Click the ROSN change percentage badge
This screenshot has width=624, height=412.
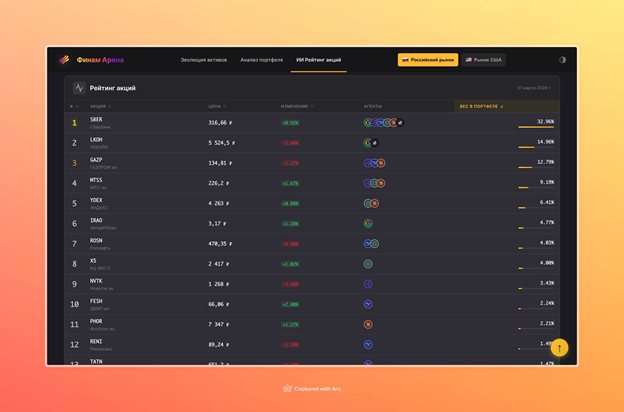290,244
